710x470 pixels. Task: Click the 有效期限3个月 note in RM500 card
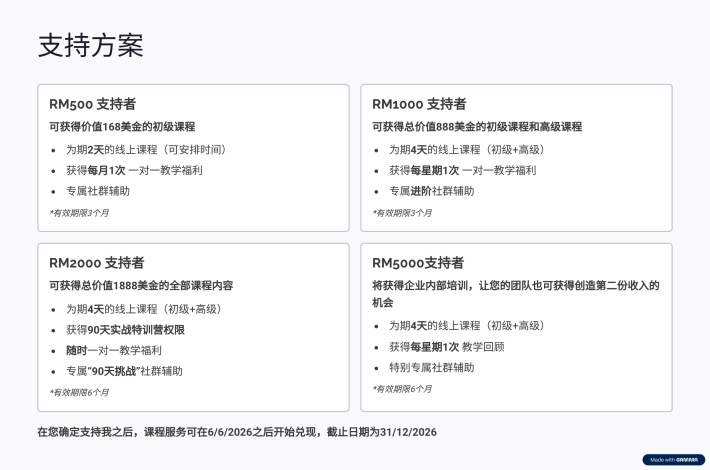point(79,212)
